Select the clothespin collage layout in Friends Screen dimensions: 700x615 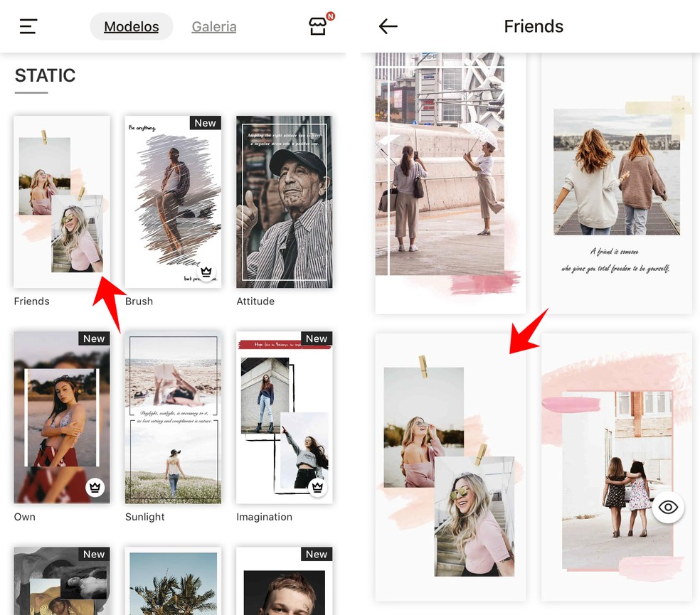tap(450, 467)
